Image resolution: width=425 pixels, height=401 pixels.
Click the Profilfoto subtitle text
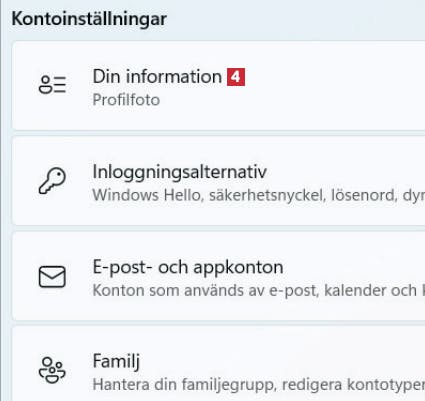coord(126,100)
